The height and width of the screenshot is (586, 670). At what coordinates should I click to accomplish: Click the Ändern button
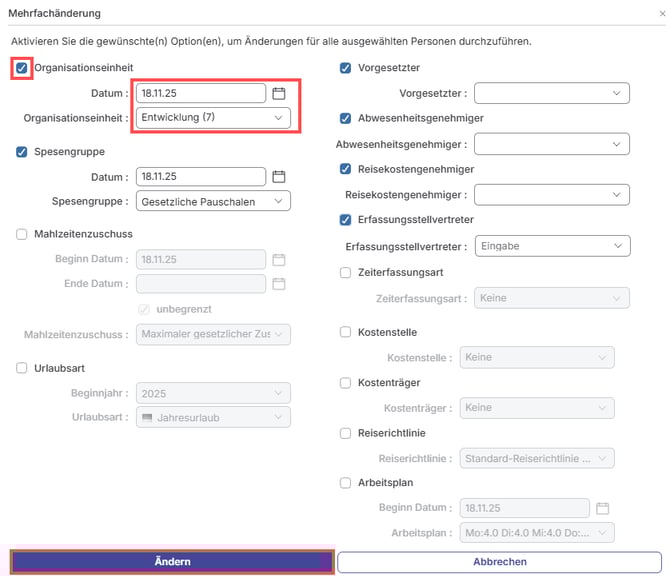pos(172,562)
